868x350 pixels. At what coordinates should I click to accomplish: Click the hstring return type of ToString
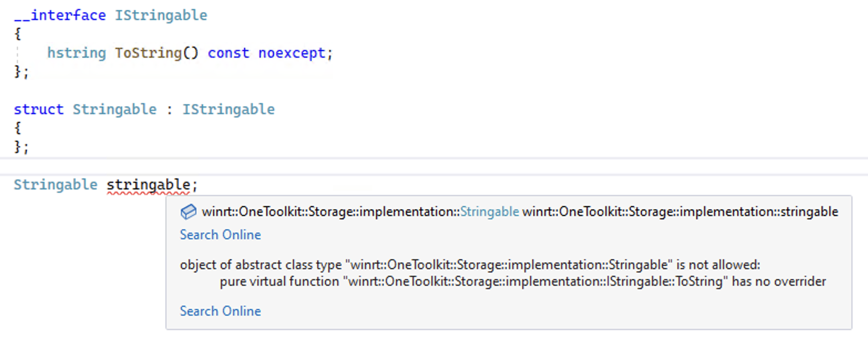[x=75, y=53]
